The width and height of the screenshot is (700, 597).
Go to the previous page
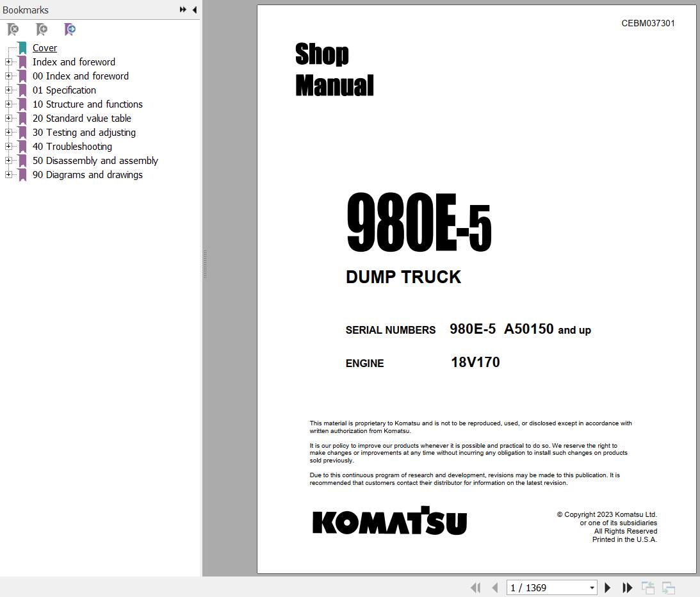point(494,587)
